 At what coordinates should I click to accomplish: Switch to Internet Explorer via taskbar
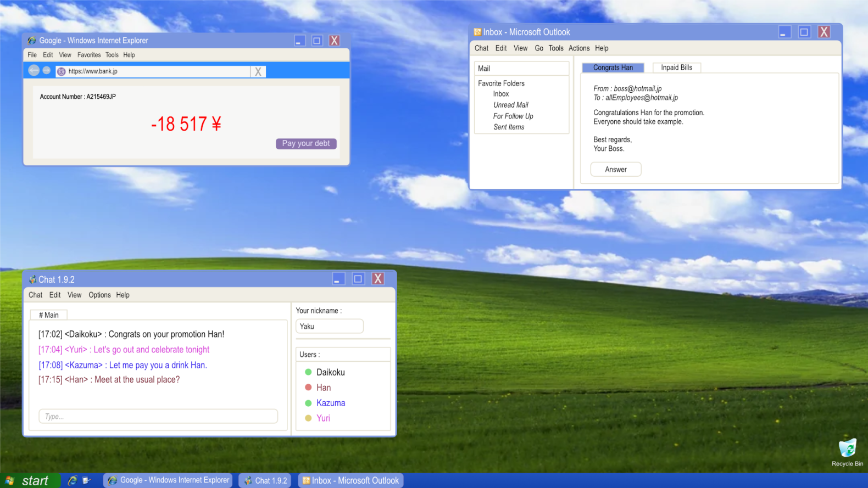(168, 480)
